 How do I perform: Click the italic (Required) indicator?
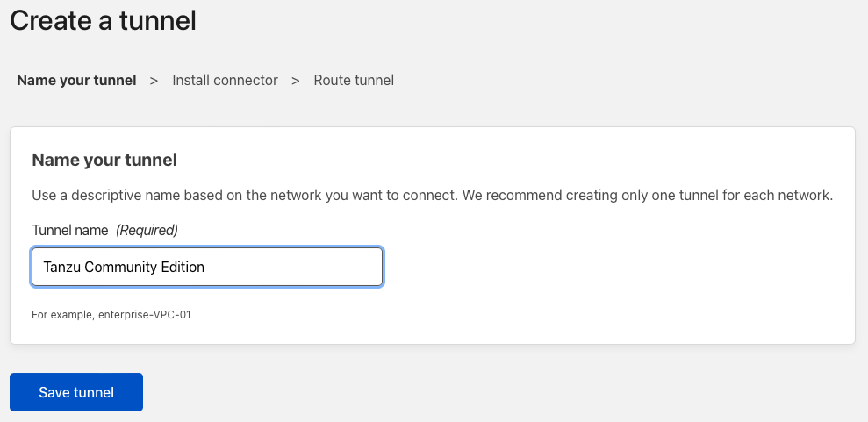[147, 230]
